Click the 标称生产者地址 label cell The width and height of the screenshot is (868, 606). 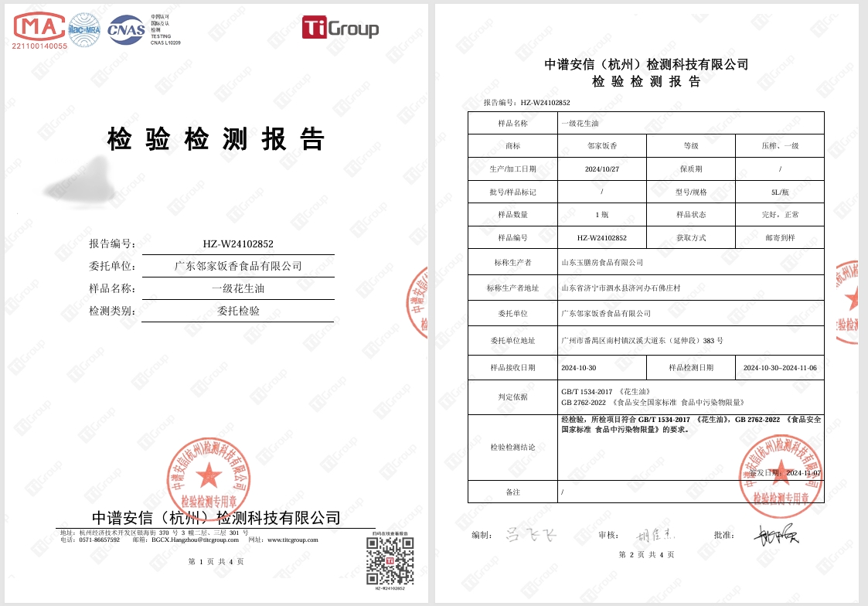coord(512,288)
